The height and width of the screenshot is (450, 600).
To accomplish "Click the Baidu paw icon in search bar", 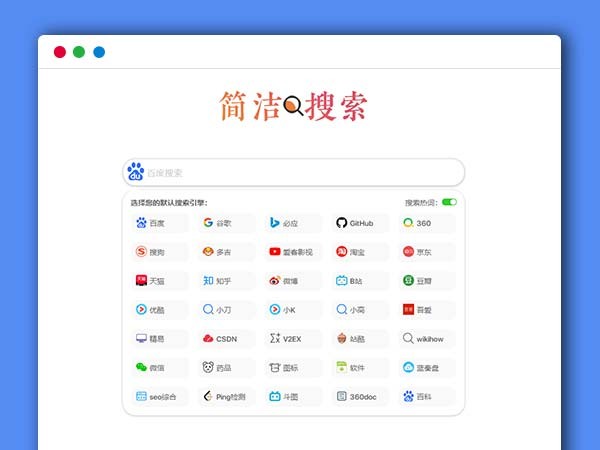I will pyautogui.click(x=136, y=172).
